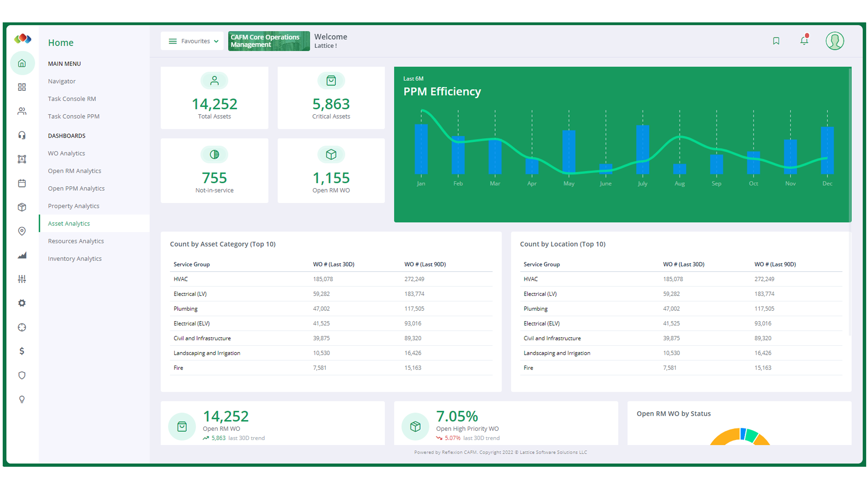
Task: Select the Home icon in the sidebar
Action: point(22,63)
